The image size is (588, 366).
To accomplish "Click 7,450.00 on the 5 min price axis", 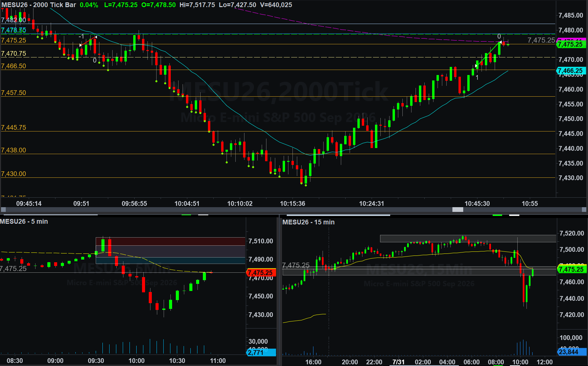I will click(261, 296).
